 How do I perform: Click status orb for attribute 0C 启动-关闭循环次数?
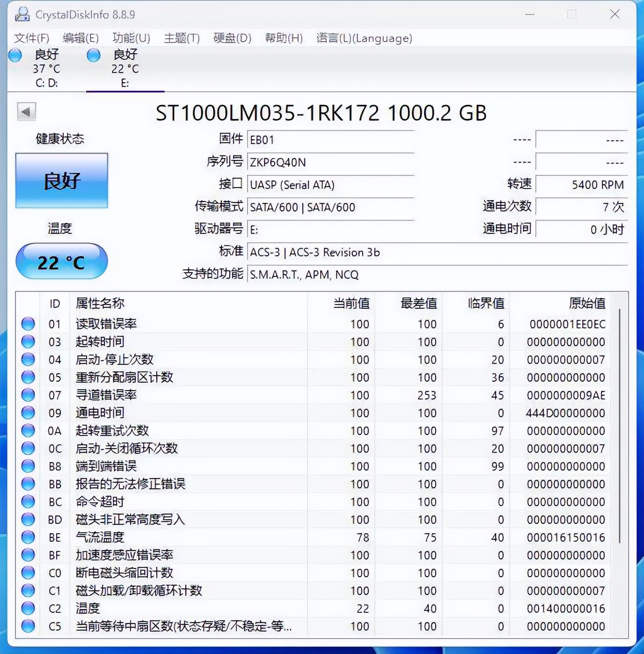click(28, 448)
